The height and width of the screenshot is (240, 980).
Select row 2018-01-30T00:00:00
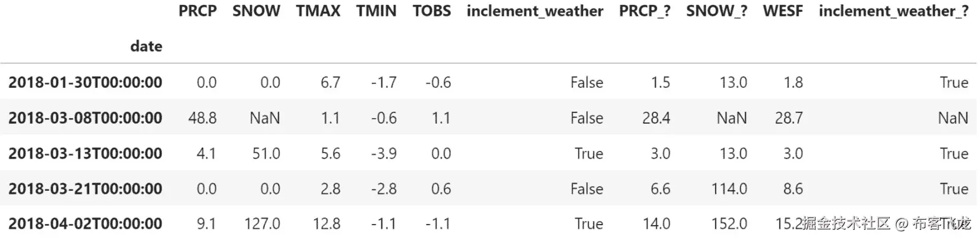click(x=85, y=83)
